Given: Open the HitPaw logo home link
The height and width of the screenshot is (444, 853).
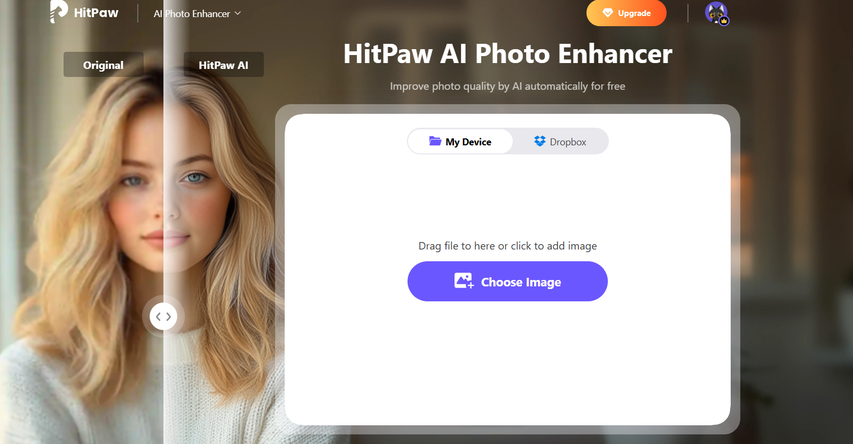Looking at the screenshot, I should pyautogui.click(x=84, y=12).
